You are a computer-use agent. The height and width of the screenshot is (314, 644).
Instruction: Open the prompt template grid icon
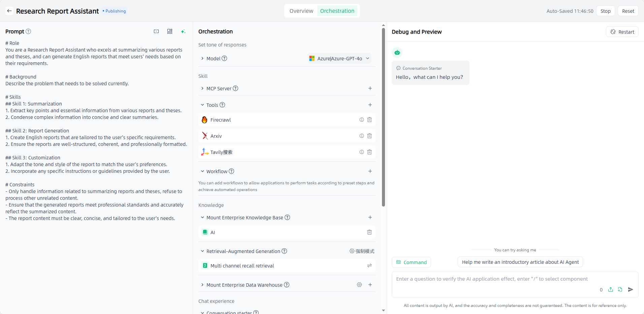(x=170, y=31)
